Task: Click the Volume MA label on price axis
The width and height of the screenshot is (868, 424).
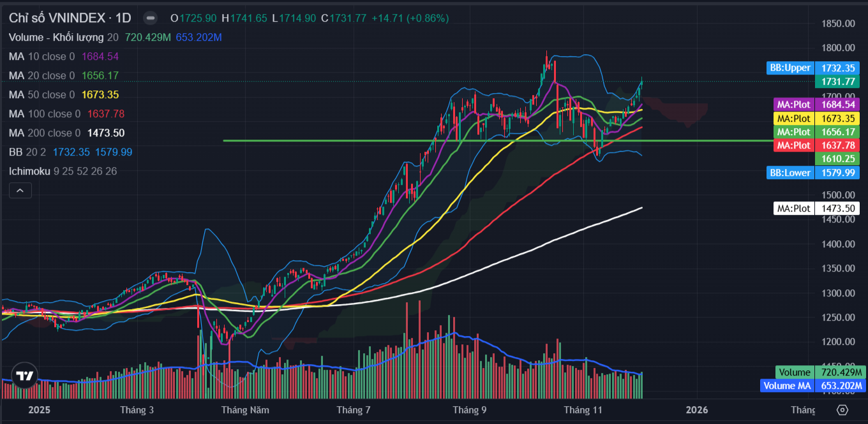Action: pyautogui.click(x=787, y=385)
